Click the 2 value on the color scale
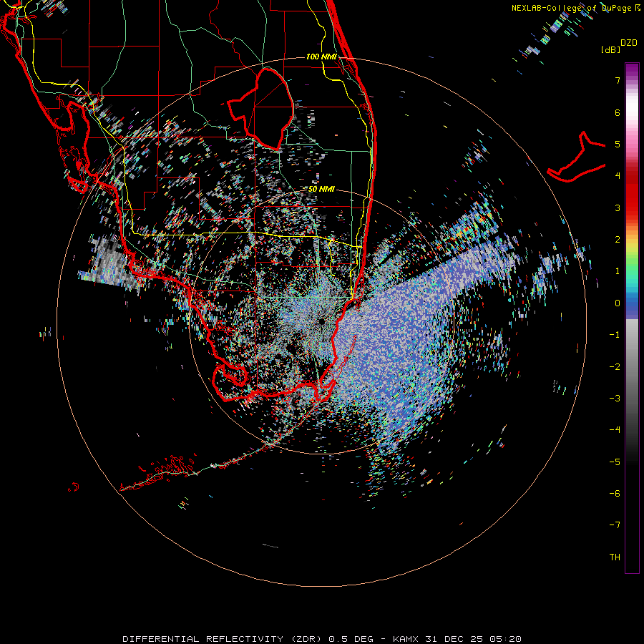Viewport: 644px width, 644px height. (x=618, y=240)
